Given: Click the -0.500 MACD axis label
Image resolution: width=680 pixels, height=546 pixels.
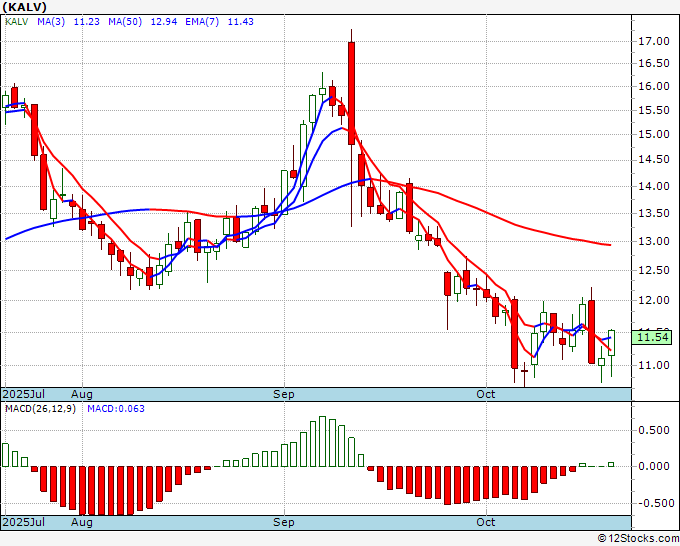Looking at the screenshot, I should [x=652, y=503].
